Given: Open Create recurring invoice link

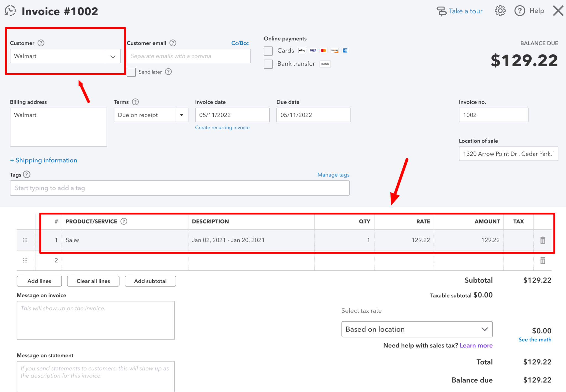Looking at the screenshot, I should click(x=222, y=128).
